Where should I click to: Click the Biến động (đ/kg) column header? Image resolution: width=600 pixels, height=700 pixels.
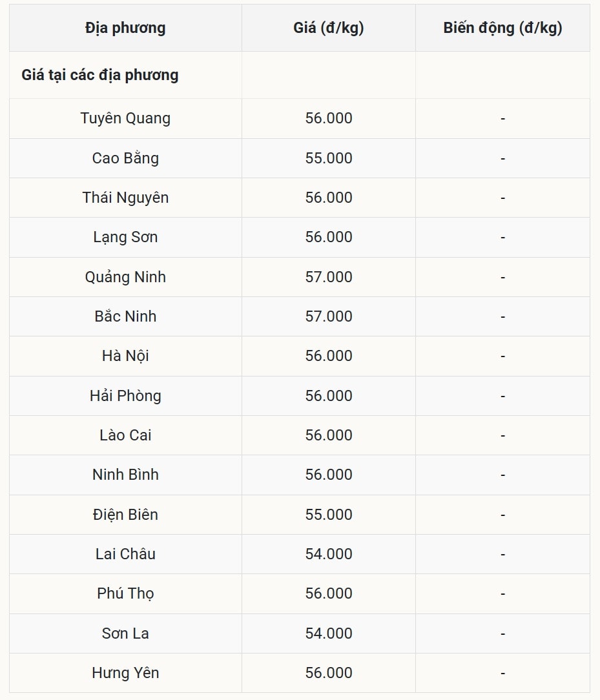pyautogui.click(x=502, y=28)
